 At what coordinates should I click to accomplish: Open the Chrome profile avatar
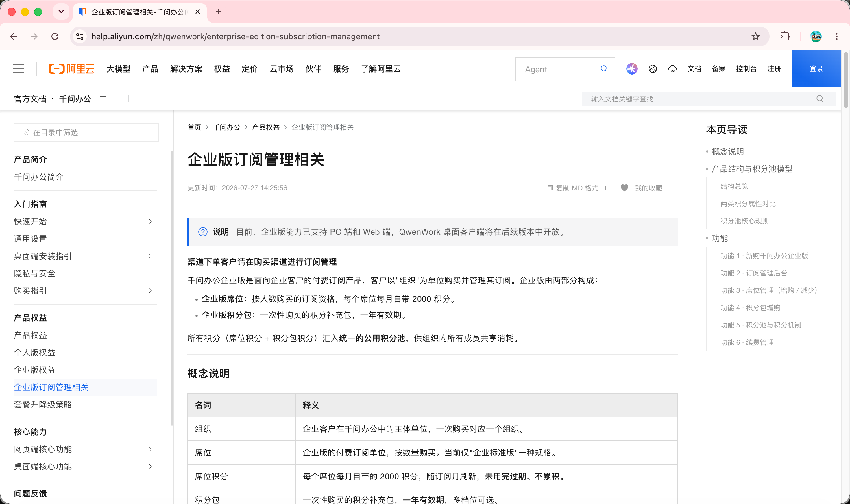point(816,36)
